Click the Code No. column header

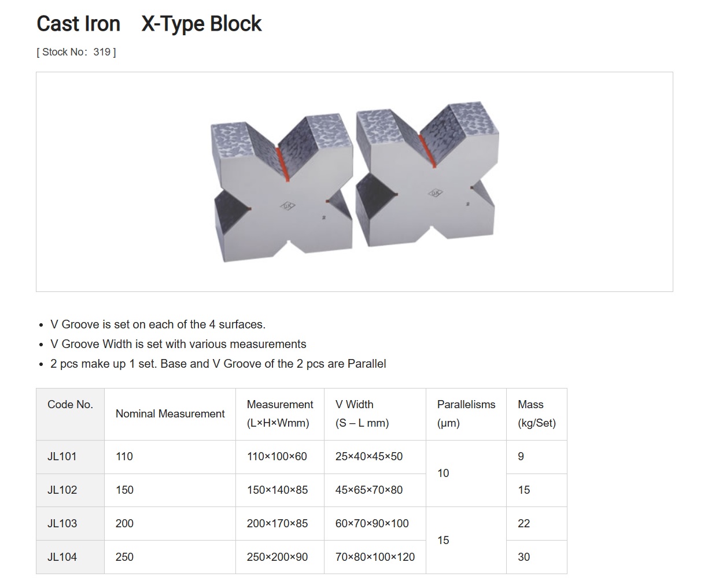70,414
